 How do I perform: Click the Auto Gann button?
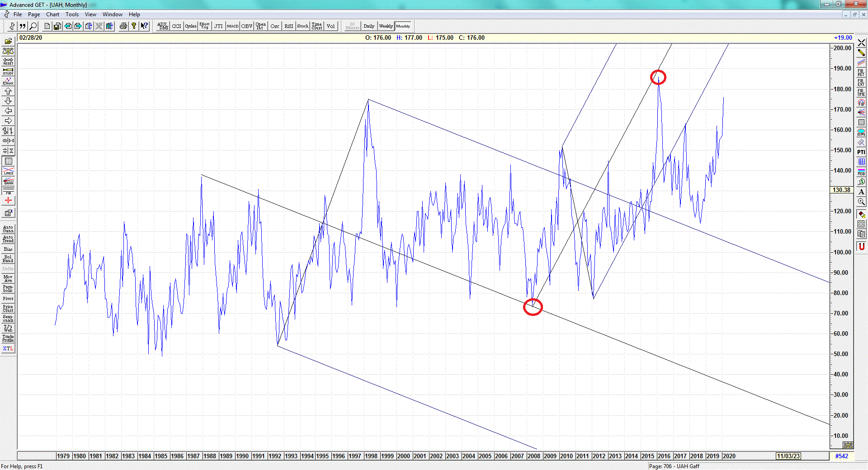pyautogui.click(x=8, y=229)
